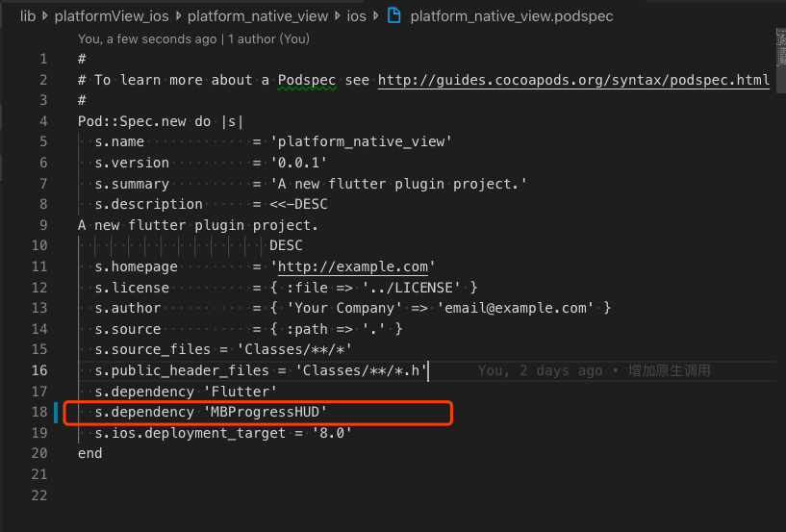Image resolution: width=786 pixels, height=532 pixels.
Task: Click the 'platform_native_view' name string
Action: [361, 141]
